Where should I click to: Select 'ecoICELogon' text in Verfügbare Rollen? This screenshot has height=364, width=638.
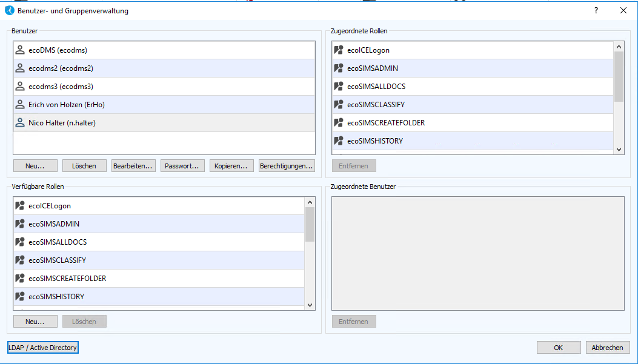click(50, 206)
